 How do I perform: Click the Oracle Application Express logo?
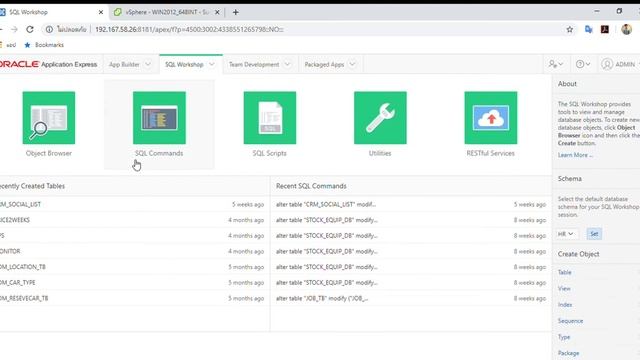pyautogui.click(x=49, y=64)
